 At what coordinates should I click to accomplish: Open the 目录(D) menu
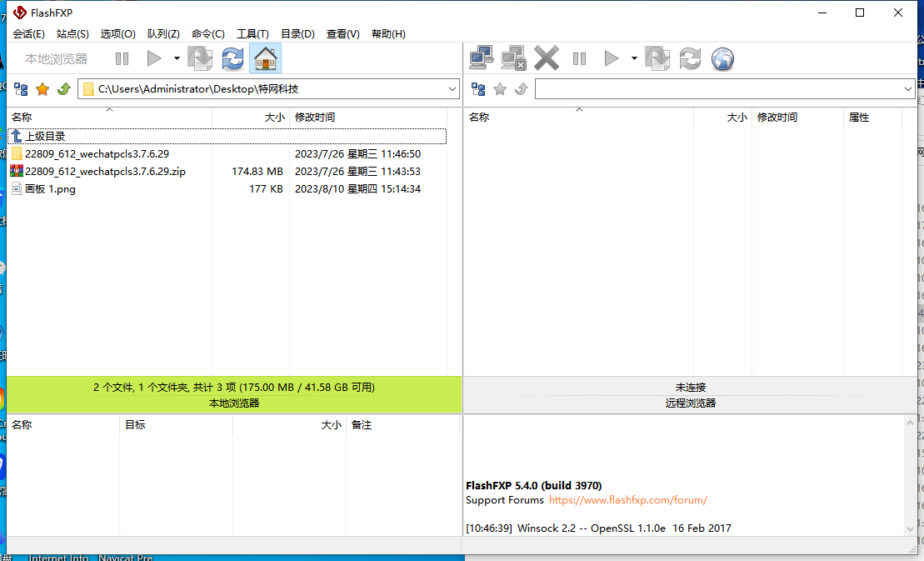click(297, 34)
